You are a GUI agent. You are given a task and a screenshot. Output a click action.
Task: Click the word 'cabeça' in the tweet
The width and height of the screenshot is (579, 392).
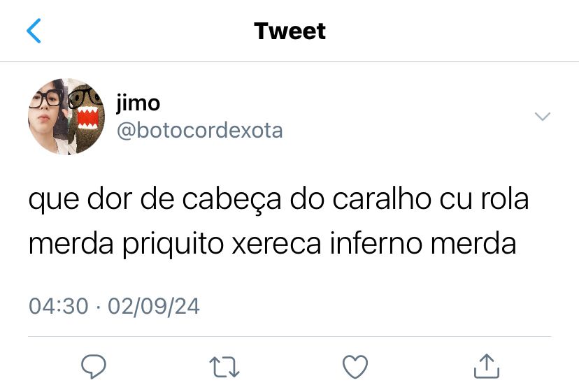click(232, 200)
